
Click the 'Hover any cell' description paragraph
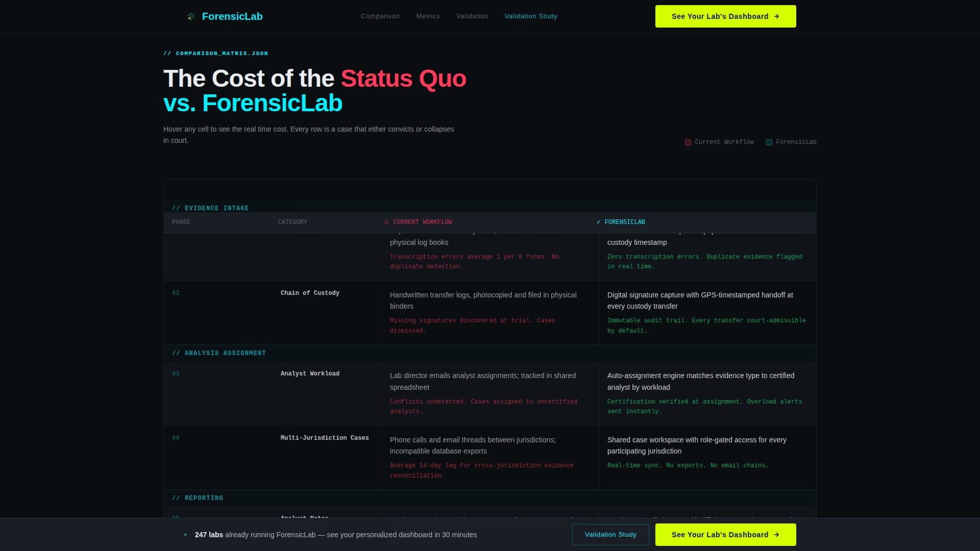point(309,135)
